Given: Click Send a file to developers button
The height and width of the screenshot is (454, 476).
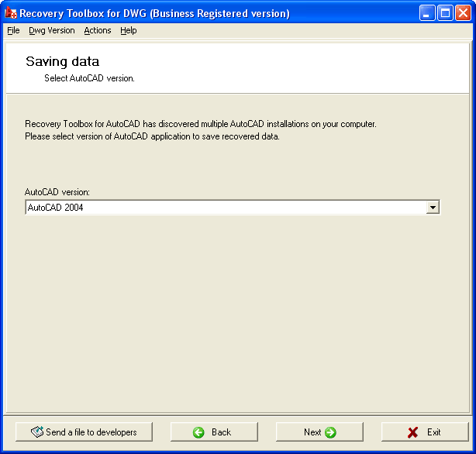Looking at the screenshot, I should pos(84,432).
